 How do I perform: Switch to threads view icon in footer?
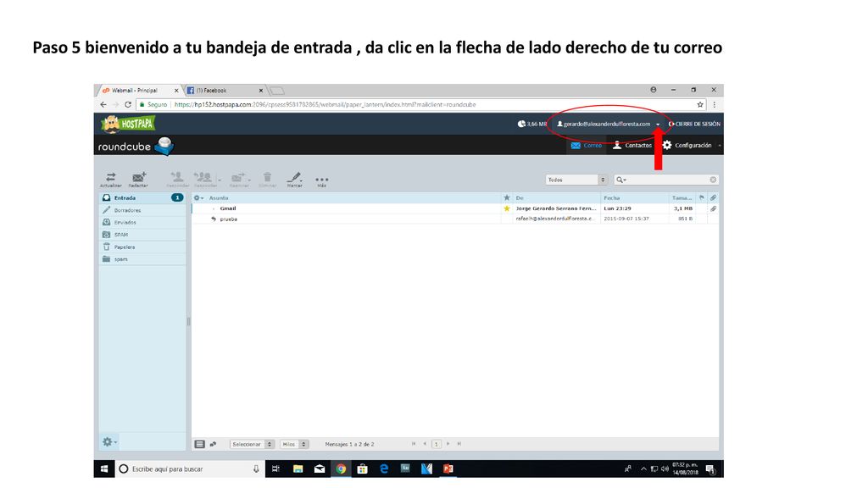pyautogui.click(x=213, y=444)
